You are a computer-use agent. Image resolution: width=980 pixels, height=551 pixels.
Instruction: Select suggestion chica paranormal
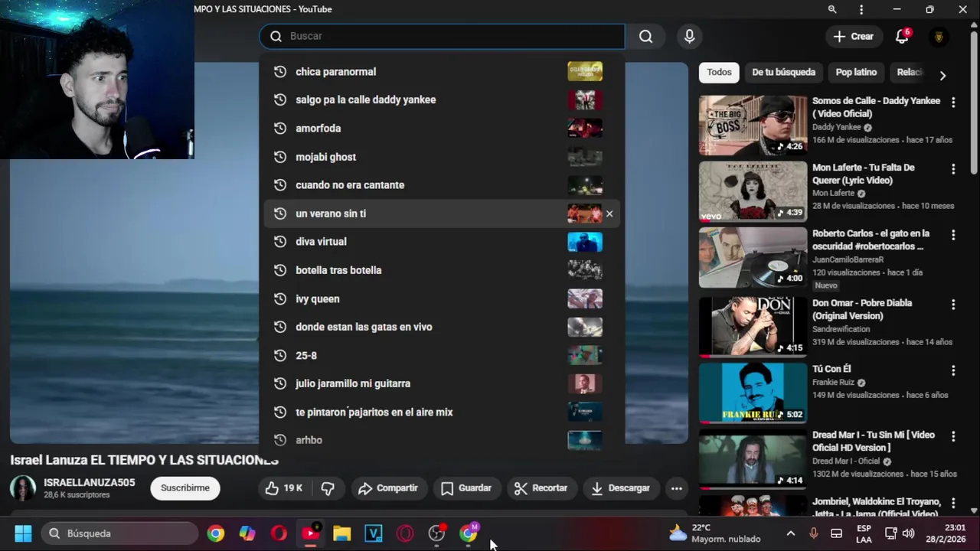[441, 71]
